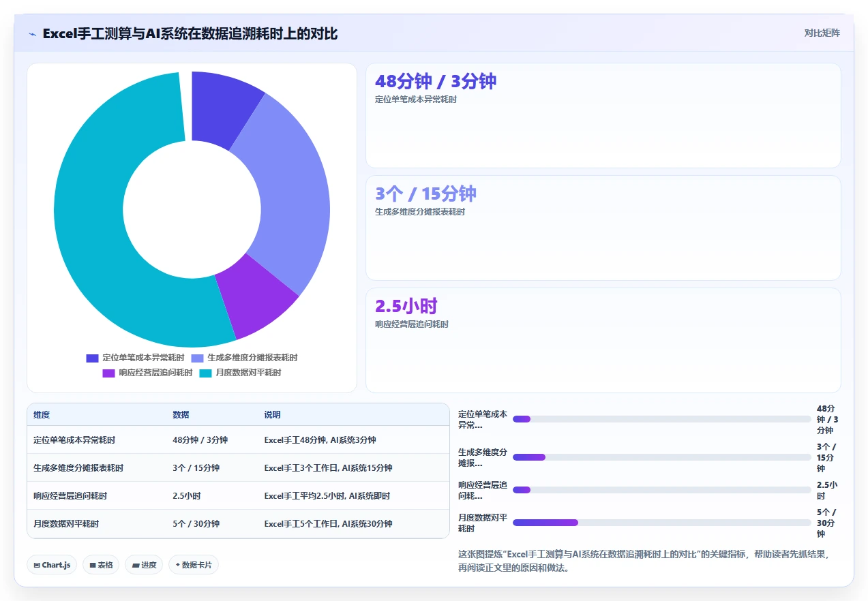Image resolution: width=868 pixels, height=601 pixels.
Task: Toggle 响应经营层追问耗时 legend swatch
Action: coord(108,373)
